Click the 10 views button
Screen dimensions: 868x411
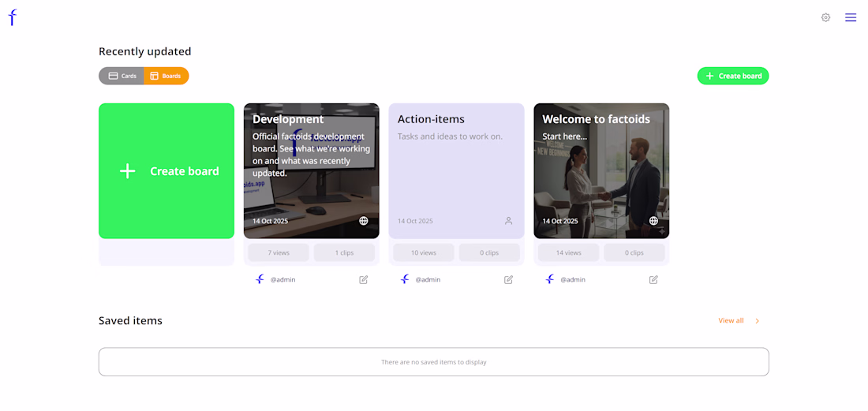pyautogui.click(x=424, y=252)
